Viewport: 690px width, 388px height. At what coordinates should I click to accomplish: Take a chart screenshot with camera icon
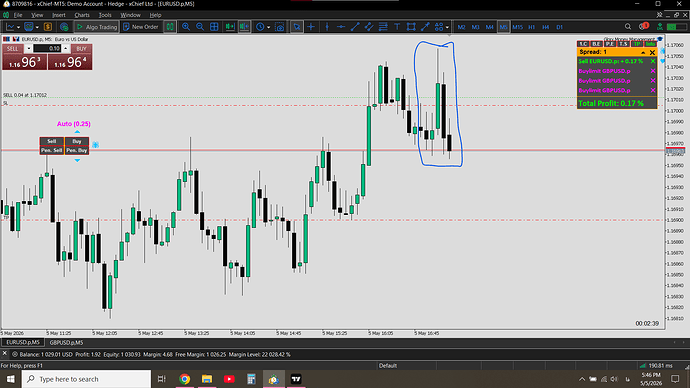(x=279, y=27)
